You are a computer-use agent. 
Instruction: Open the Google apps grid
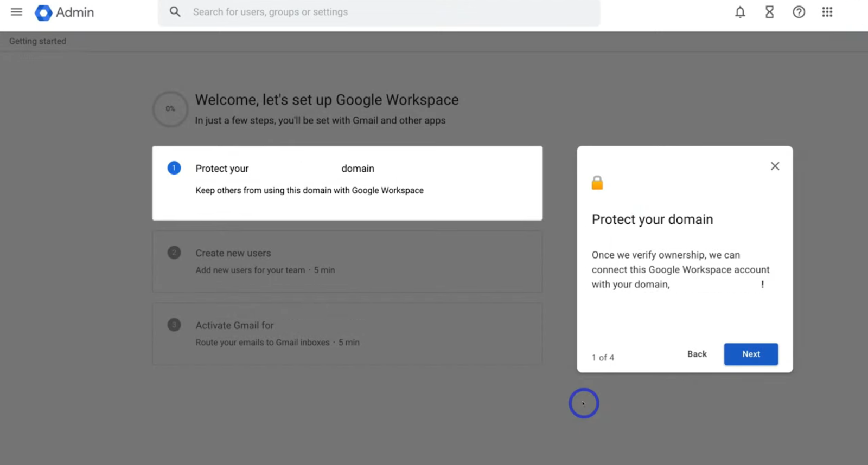click(x=827, y=12)
